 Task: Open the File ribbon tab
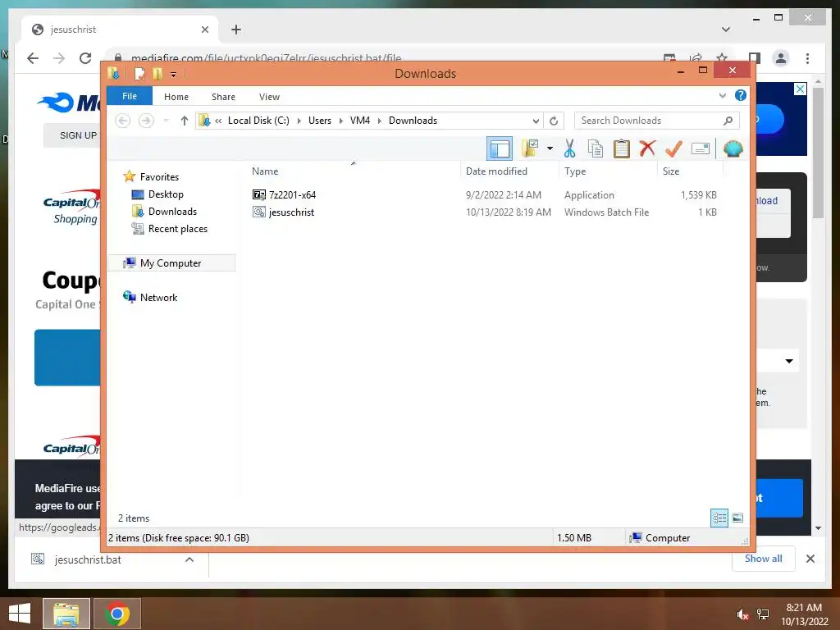pos(130,96)
